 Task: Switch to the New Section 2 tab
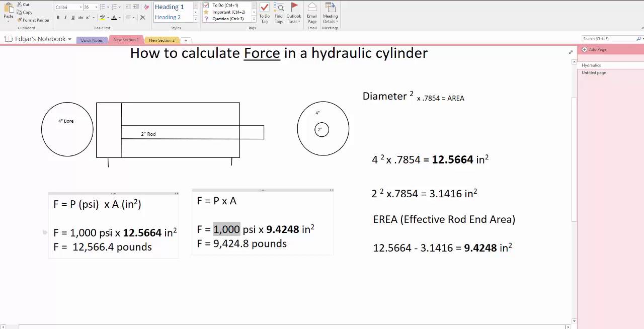pyautogui.click(x=162, y=40)
